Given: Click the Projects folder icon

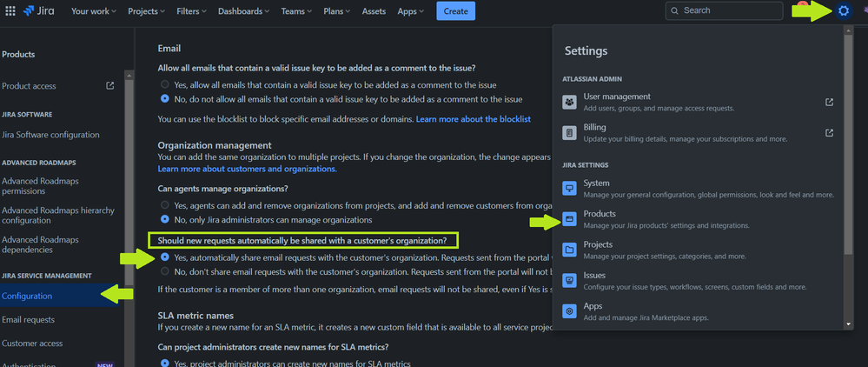Looking at the screenshot, I should click(x=570, y=250).
